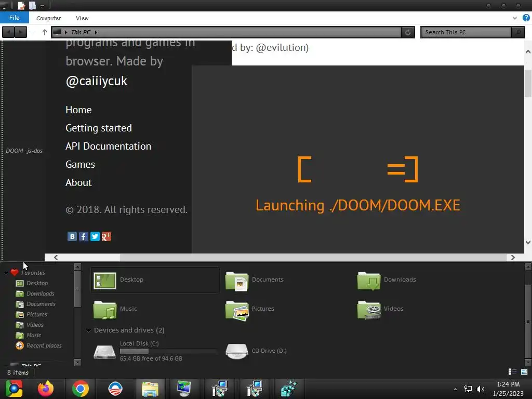Collapse Devices and drives group
This screenshot has height=399, width=532.
(x=88, y=330)
